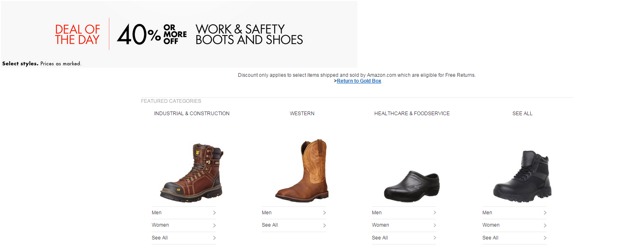Click Women under Industrial & Construction
The height and width of the screenshot is (249, 644).
tap(160, 225)
